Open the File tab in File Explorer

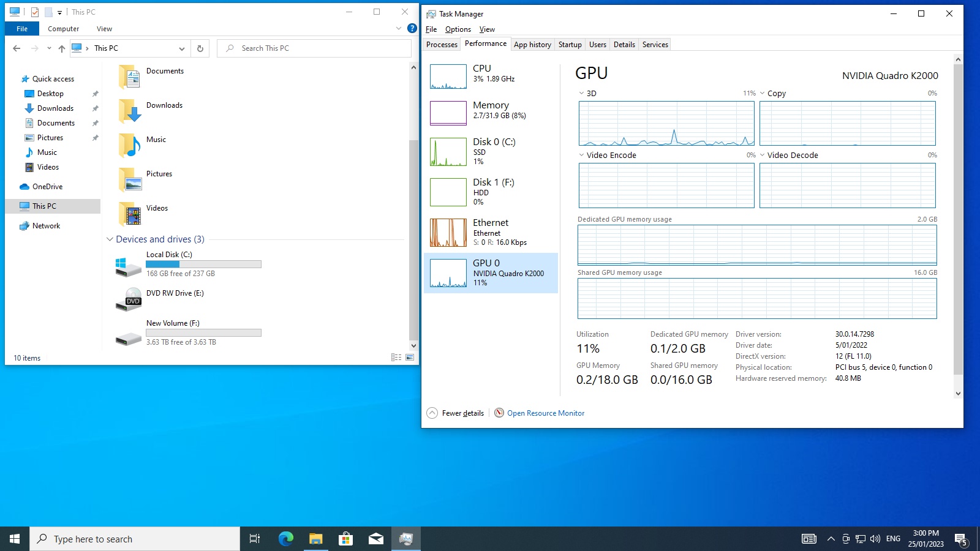coord(22,29)
